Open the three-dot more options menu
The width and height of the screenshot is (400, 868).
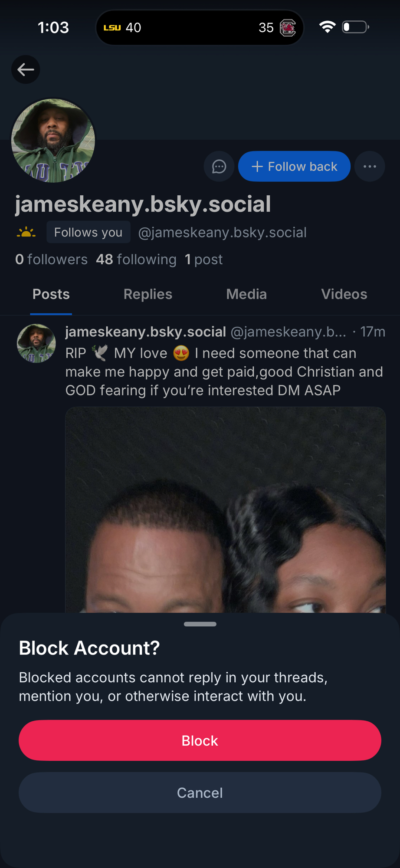click(x=370, y=167)
